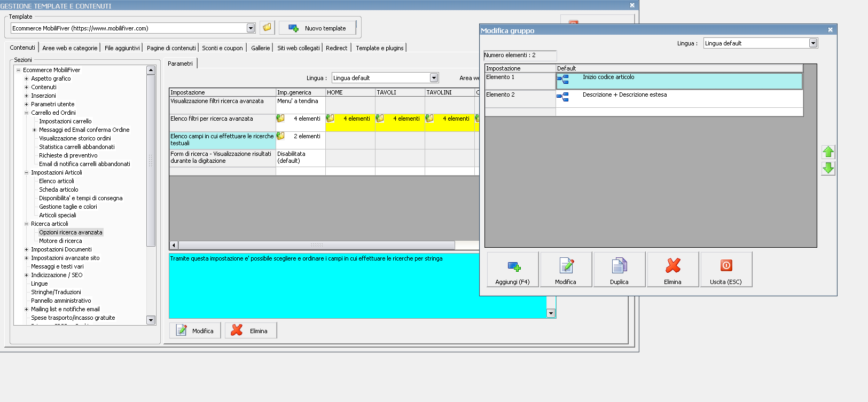Click Aggiungi (F4) add icon button
Image resolution: width=868 pixels, height=402 pixels.
tap(512, 270)
